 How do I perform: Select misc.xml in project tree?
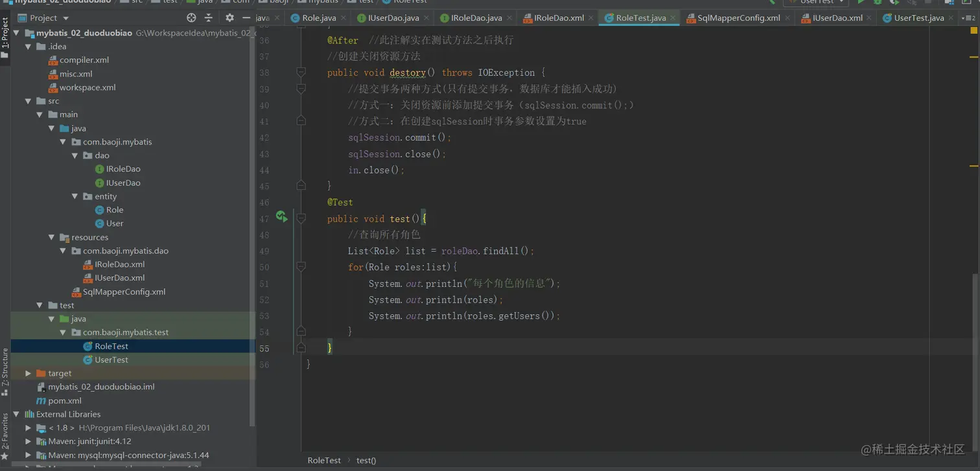click(71, 74)
